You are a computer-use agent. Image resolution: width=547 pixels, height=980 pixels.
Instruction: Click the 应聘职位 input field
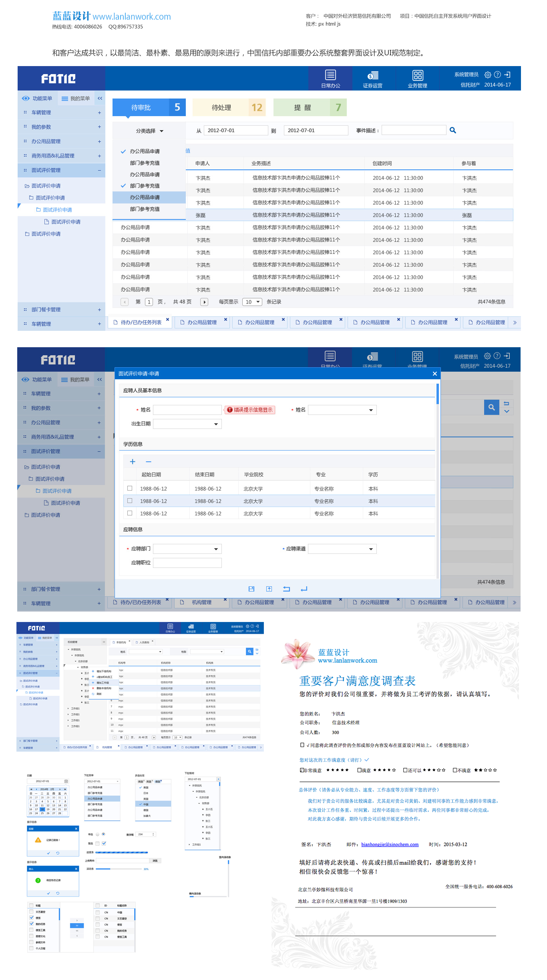pyautogui.click(x=187, y=563)
